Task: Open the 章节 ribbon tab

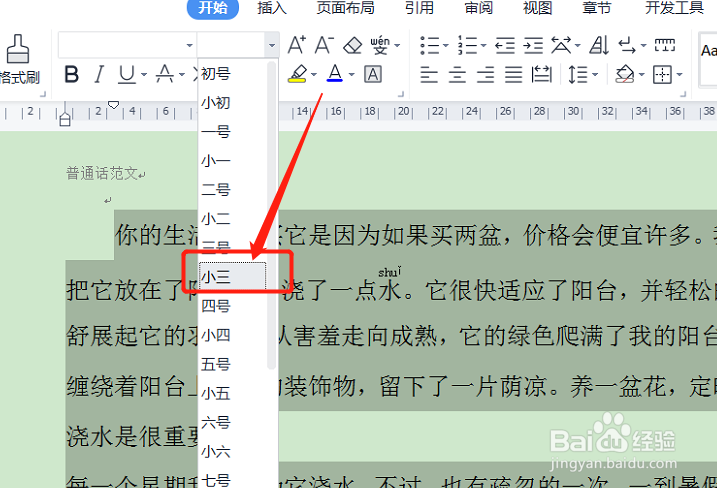Action: [596, 8]
